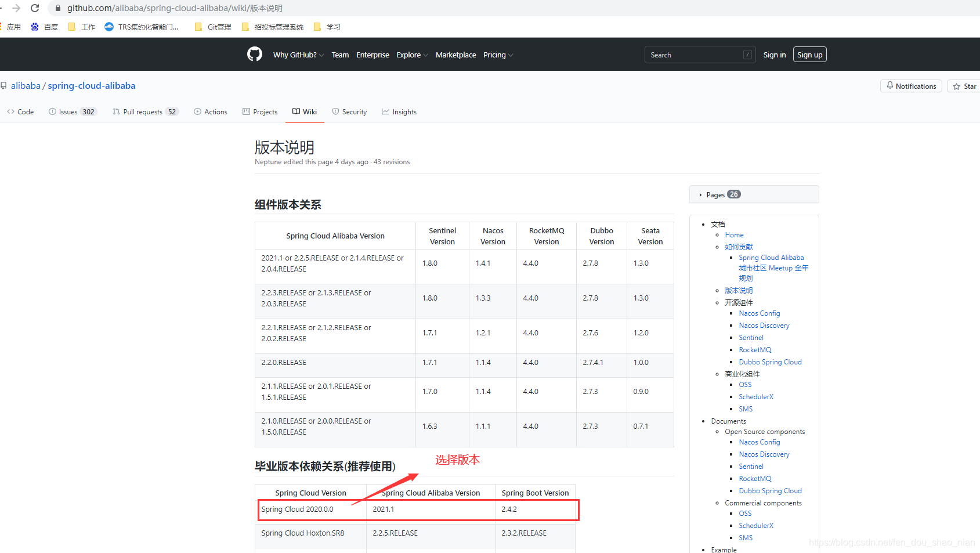Switch to the Issues tab

click(x=73, y=111)
